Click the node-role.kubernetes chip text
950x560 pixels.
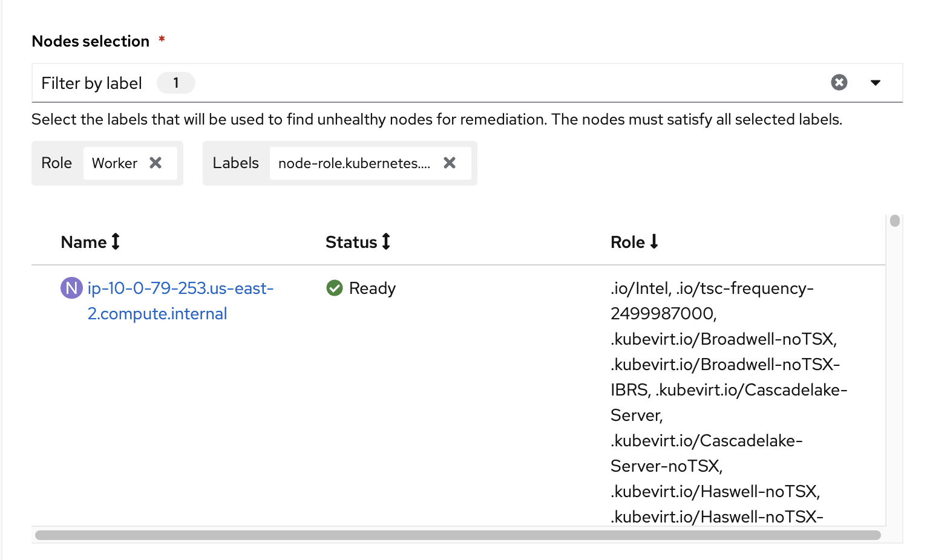tap(354, 163)
